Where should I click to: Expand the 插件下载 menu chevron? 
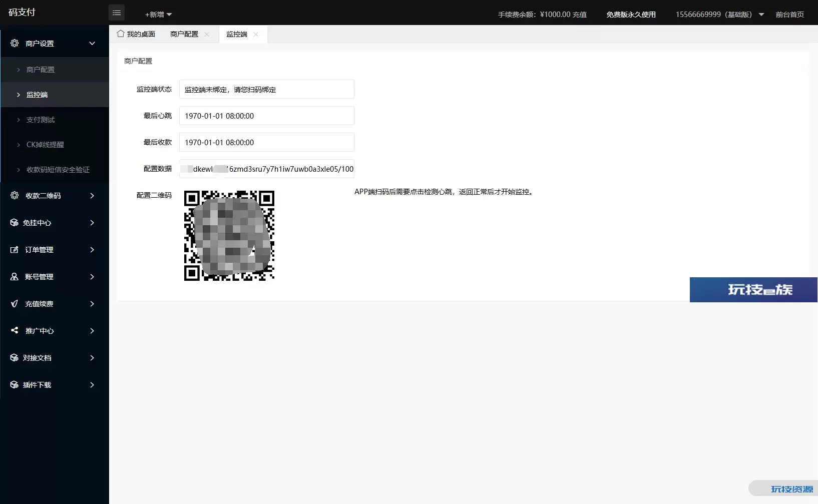click(x=92, y=384)
